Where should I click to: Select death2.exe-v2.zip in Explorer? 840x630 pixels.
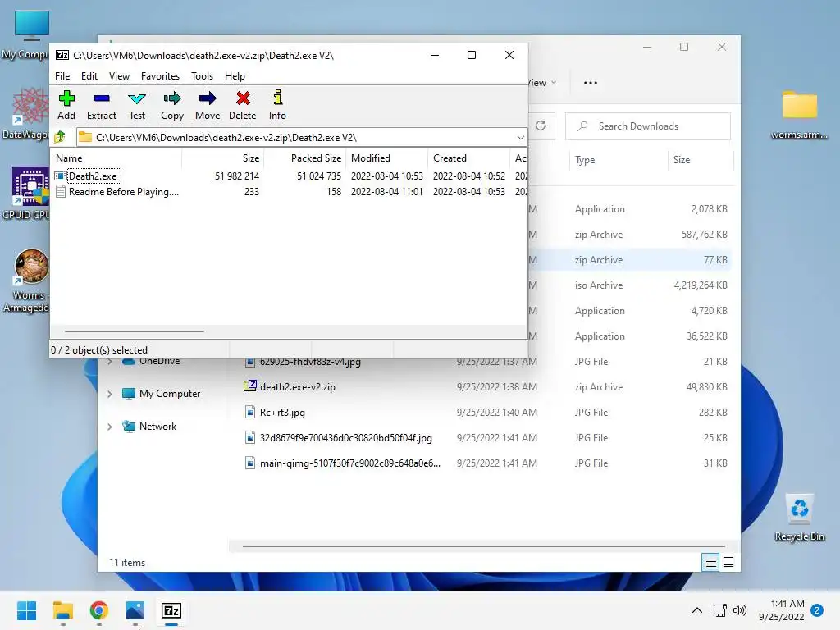click(297, 387)
